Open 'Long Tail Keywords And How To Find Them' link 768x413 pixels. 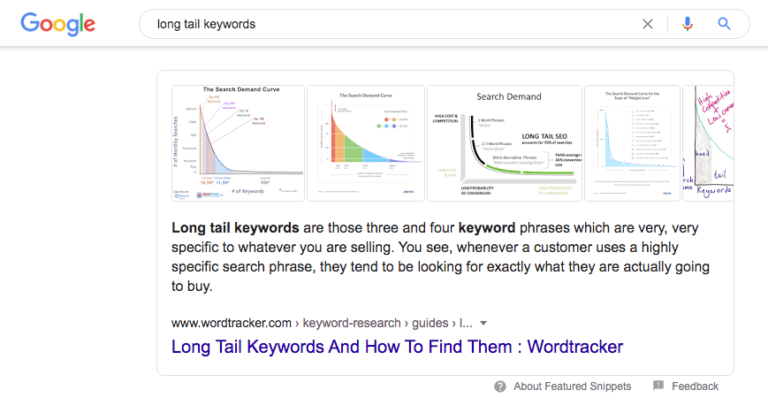coord(397,347)
